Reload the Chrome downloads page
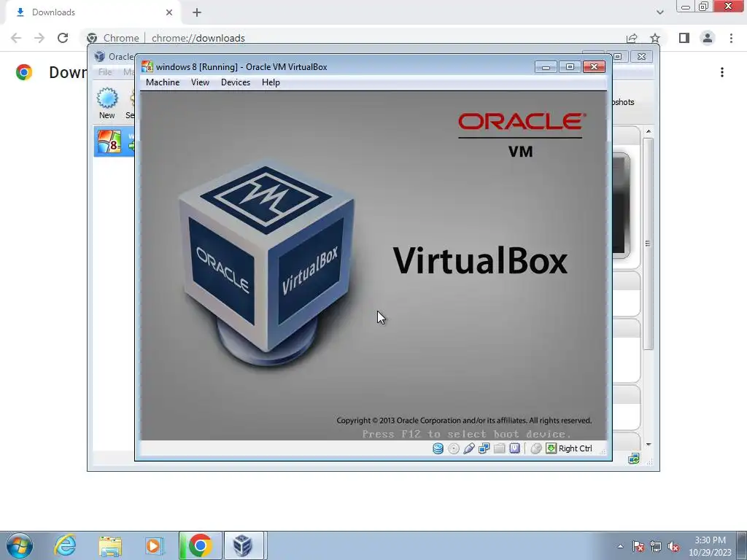Viewport: 747px width, 560px height. (63, 38)
